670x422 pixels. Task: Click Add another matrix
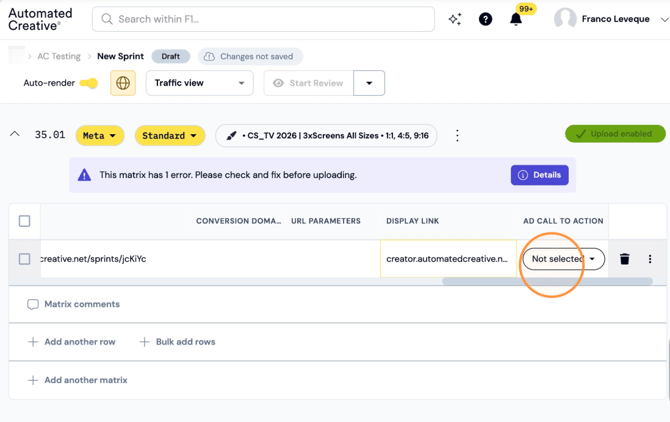[x=77, y=380]
